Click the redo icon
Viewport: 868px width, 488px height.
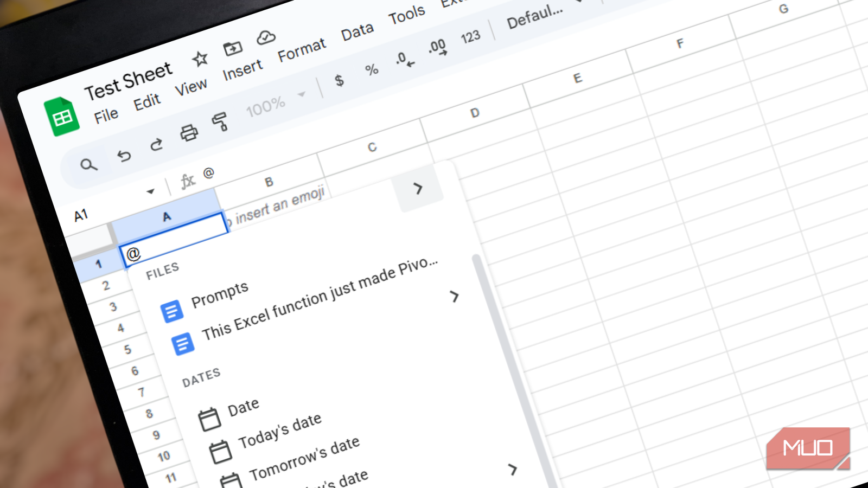[157, 144]
